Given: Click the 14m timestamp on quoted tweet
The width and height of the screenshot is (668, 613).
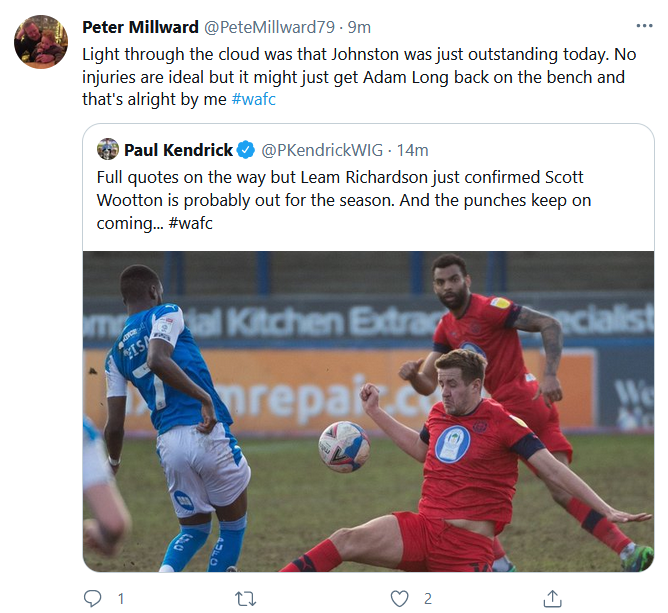Looking at the screenshot, I should 412,150.
